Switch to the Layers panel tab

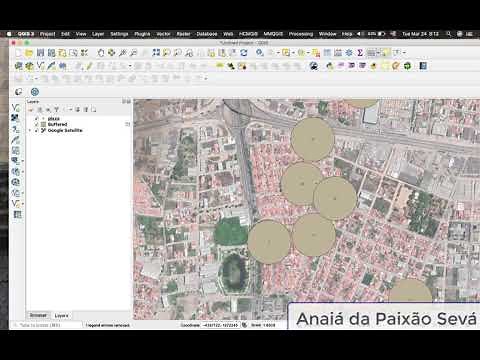click(61, 315)
